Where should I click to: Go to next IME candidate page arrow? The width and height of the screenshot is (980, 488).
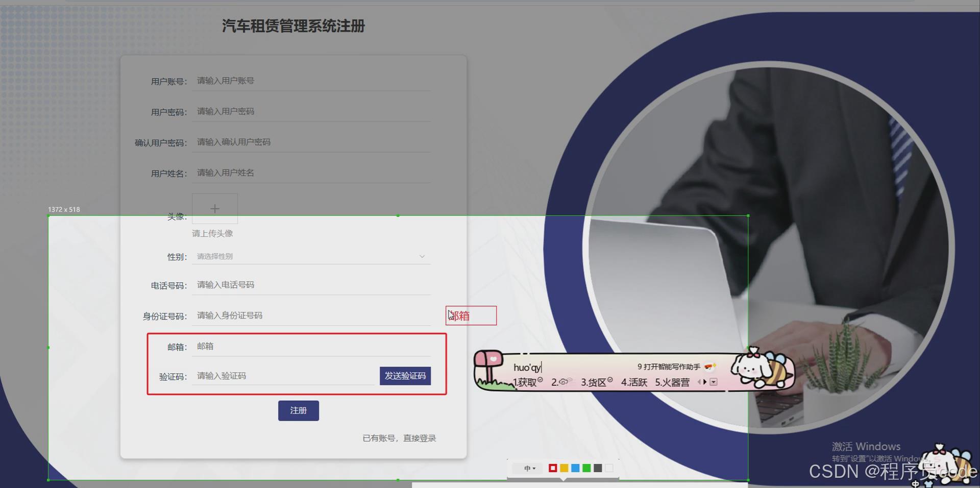pos(705,382)
